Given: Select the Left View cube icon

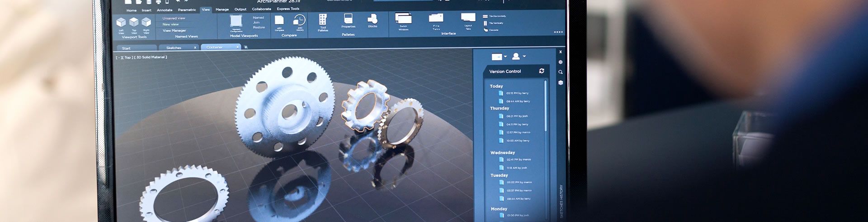Looking at the screenshot, I should (121, 23).
